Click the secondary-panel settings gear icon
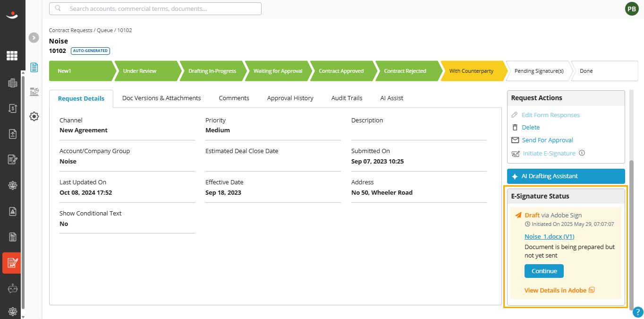The width and height of the screenshot is (644, 319). 34,116
